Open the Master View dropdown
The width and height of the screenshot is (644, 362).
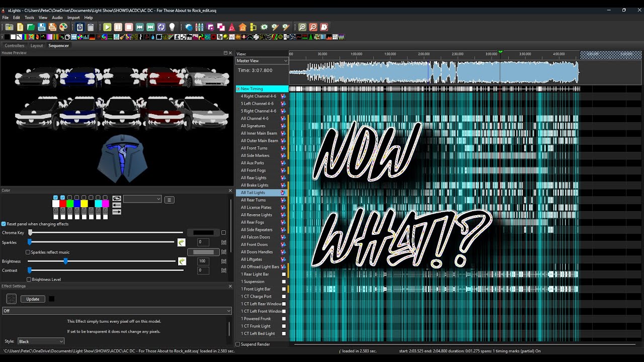pos(262,61)
